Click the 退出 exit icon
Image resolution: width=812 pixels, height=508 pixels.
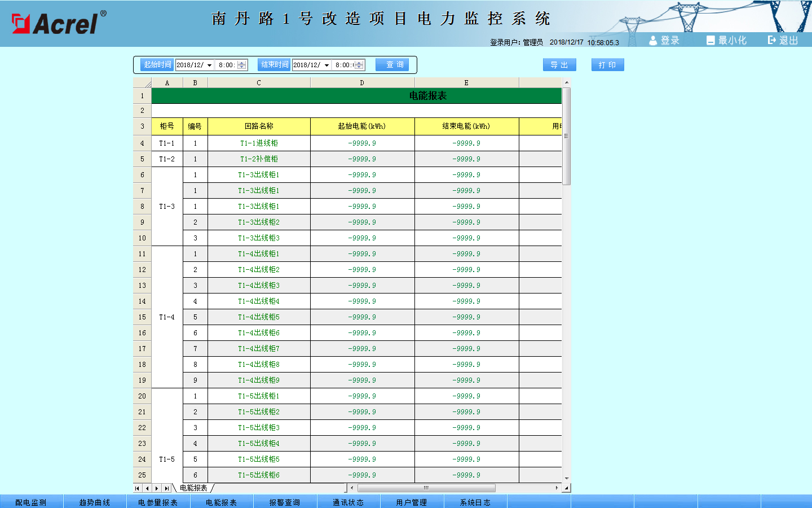pyautogui.click(x=772, y=40)
